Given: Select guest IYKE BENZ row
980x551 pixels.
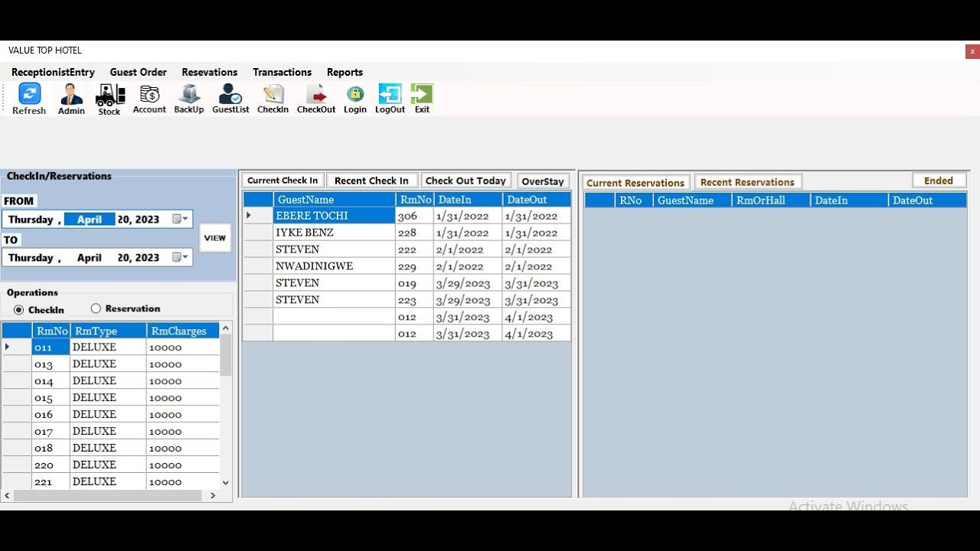Looking at the screenshot, I should coord(407,233).
